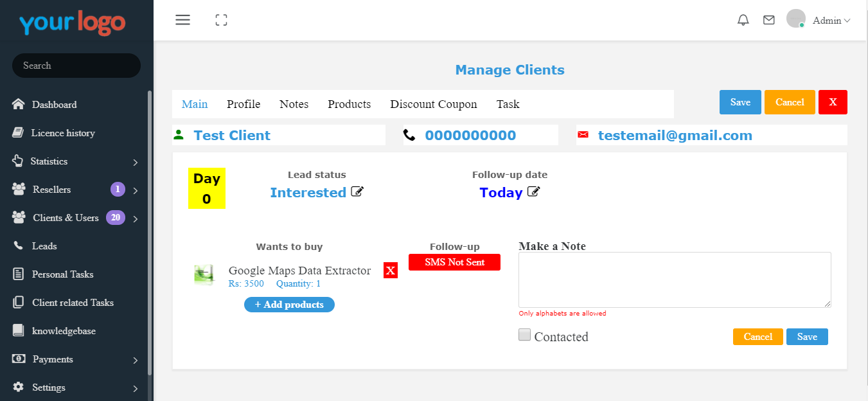Open the mail envelope icon
Viewport: 868px width, 401px height.
(768, 20)
